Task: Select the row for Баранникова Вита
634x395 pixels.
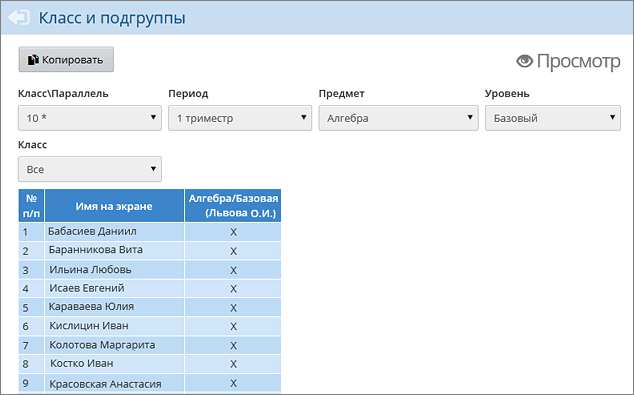Action: (x=150, y=250)
